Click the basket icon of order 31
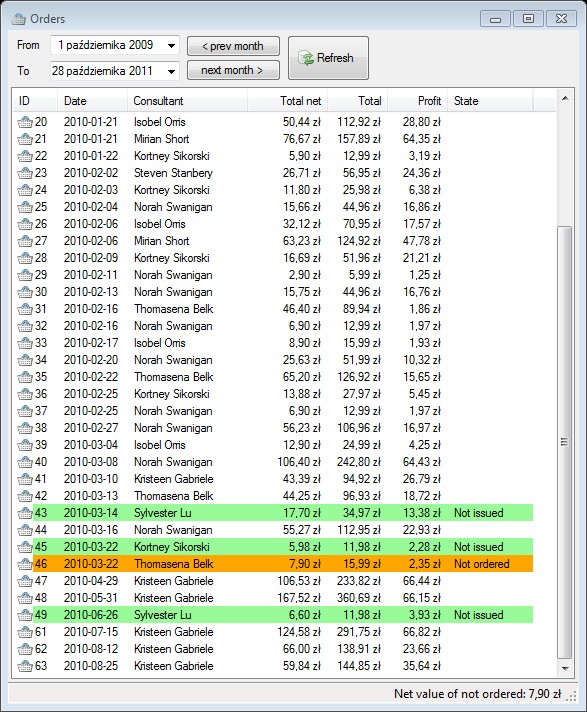The image size is (587, 712). point(25,309)
